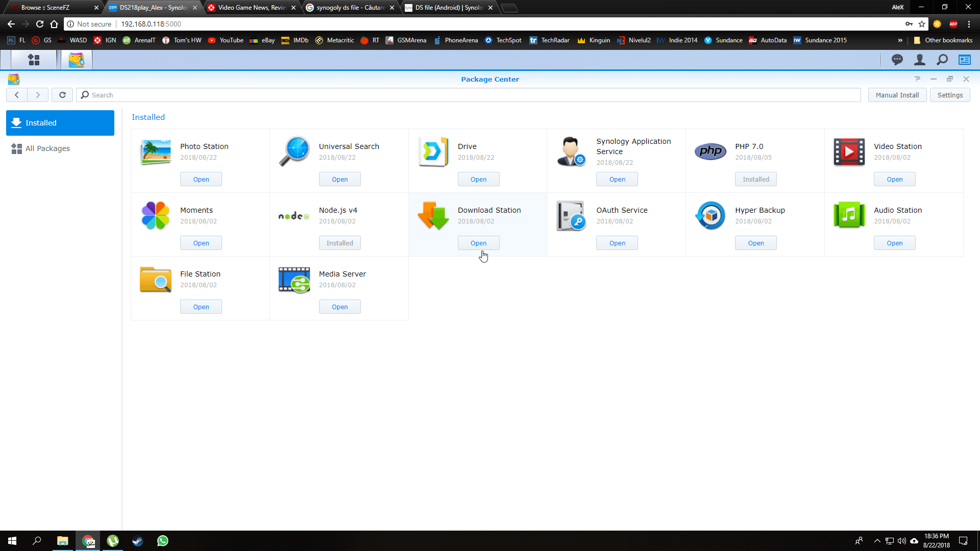This screenshot has width=980, height=551.
Task: Refresh the Package Center list
Action: (62, 95)
